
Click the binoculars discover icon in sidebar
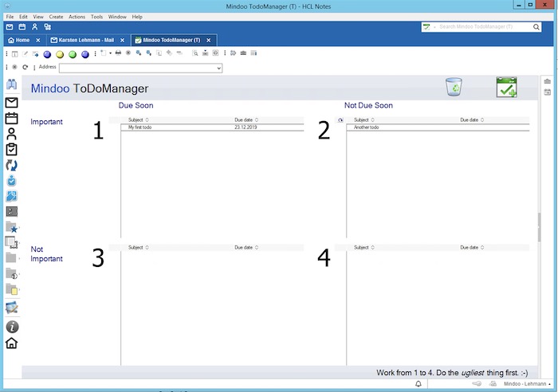tap(11, 84)
